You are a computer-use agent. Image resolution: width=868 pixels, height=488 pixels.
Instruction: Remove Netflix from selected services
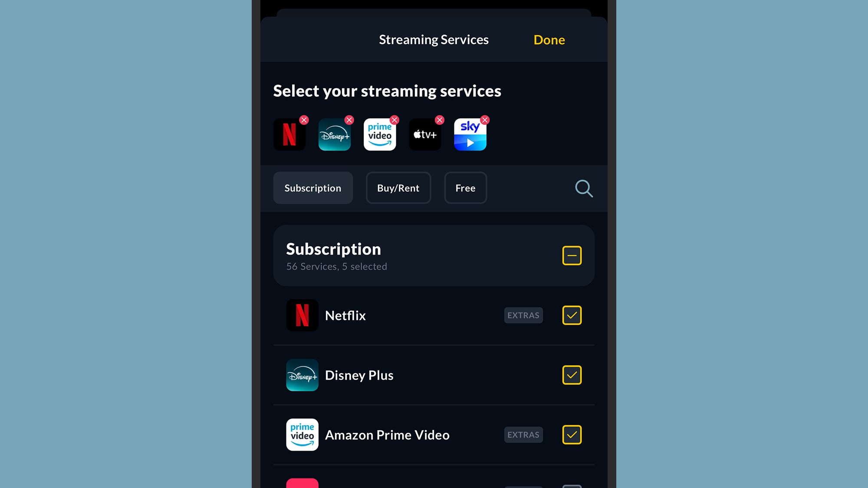tap(303, 120)
